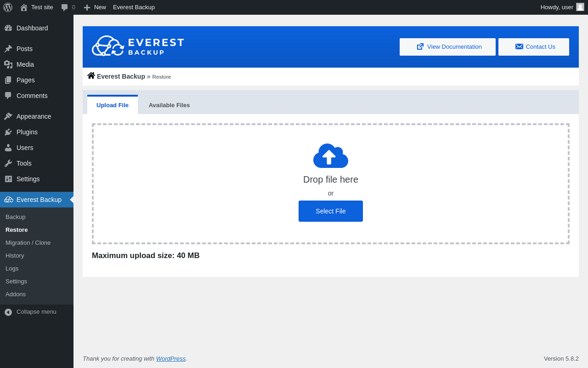Click the Dashboard gauge icon
The width and height of the screenshot is (588, 368).
8,28
